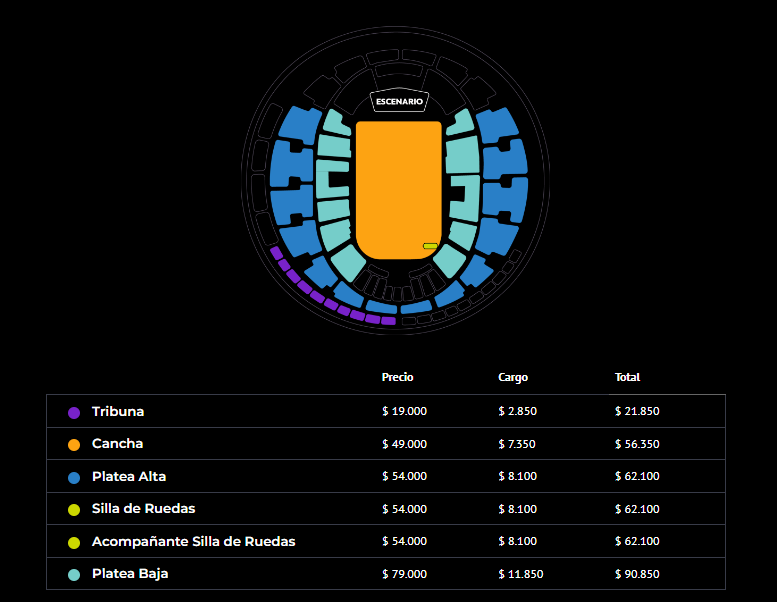Select the Platea Alta row label

pyautogui.click(x=129, y=476)
